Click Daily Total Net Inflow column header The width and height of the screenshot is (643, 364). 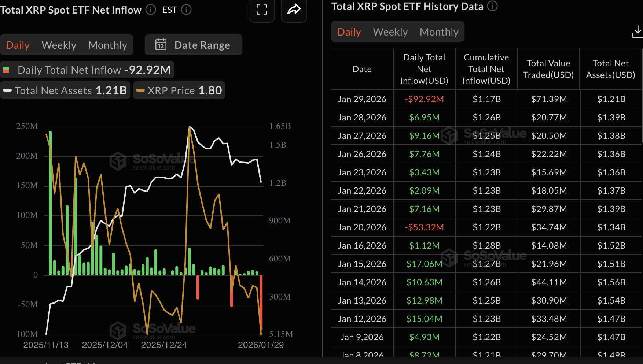(424, 69)
